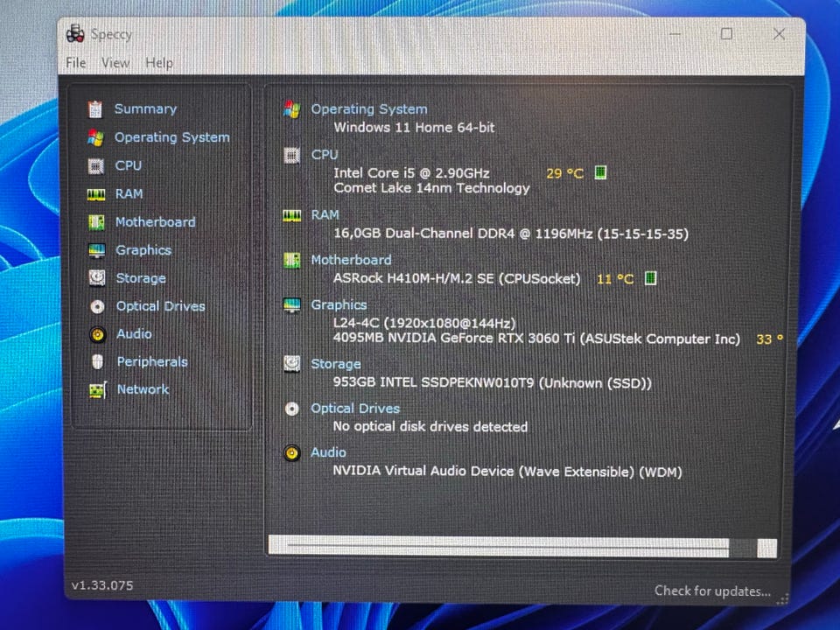Screen dimensions: 840x630
Task: Click the Optical Drives disc icon in summary panel
Action: click(292, 409)
